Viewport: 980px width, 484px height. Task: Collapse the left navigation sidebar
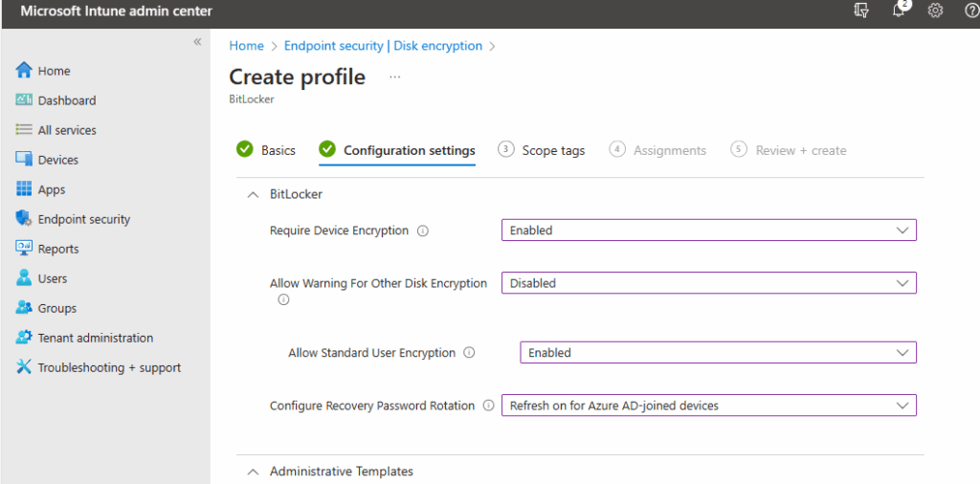(197, 42)
